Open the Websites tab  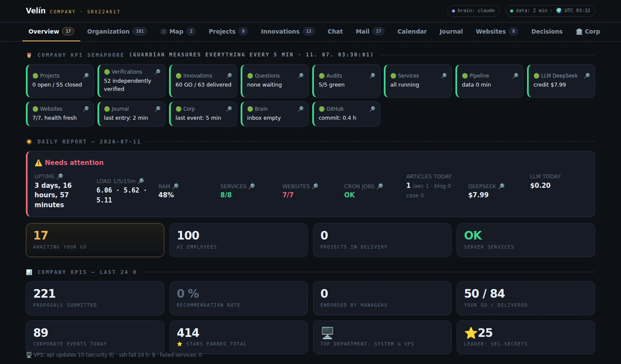click(497, 31)
